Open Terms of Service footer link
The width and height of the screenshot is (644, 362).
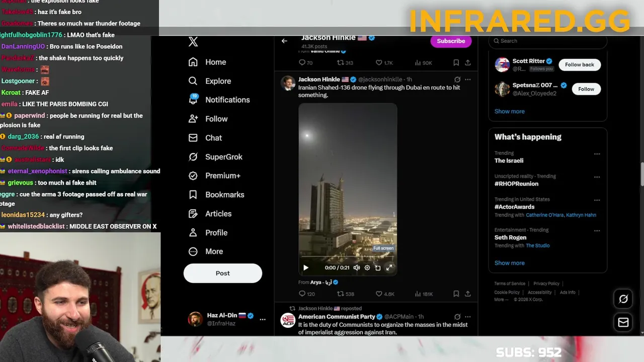click(510, 284)
